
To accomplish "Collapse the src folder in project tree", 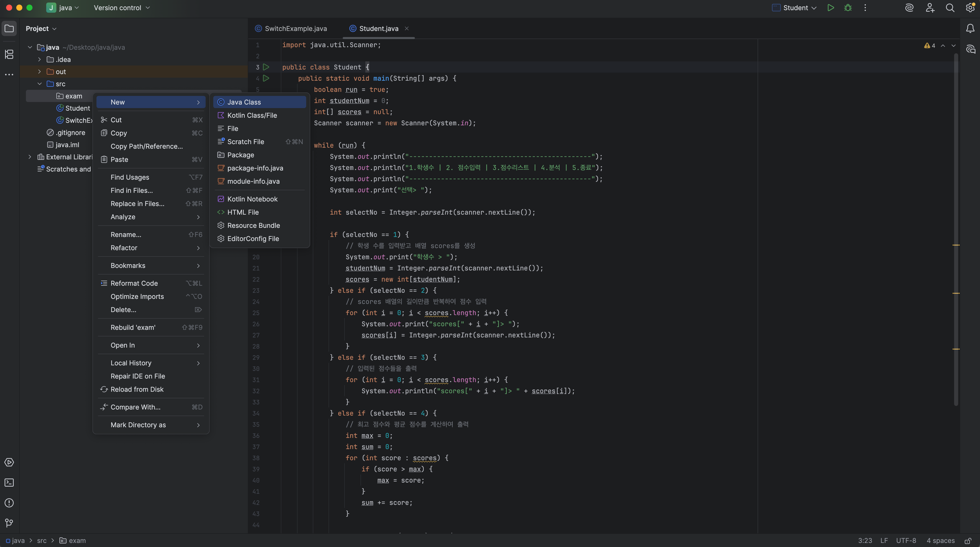I will click(40, 84).
